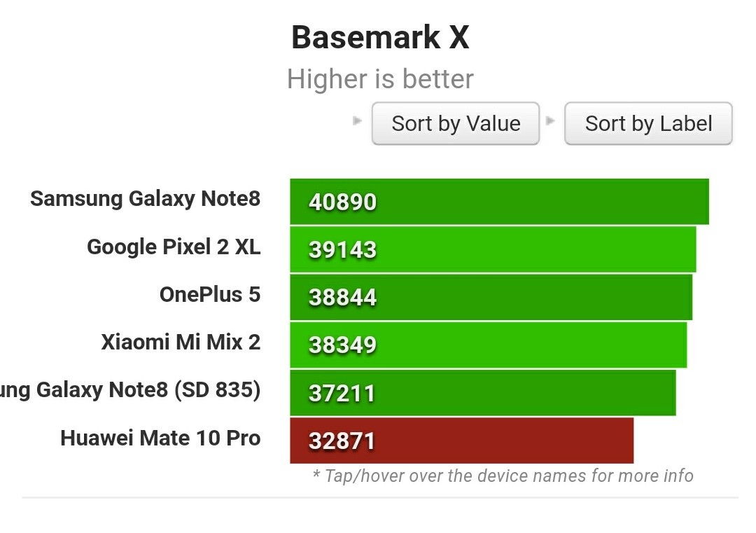Click the 40890 value text
Screen dimensions: 756x533
pos(342,202)
